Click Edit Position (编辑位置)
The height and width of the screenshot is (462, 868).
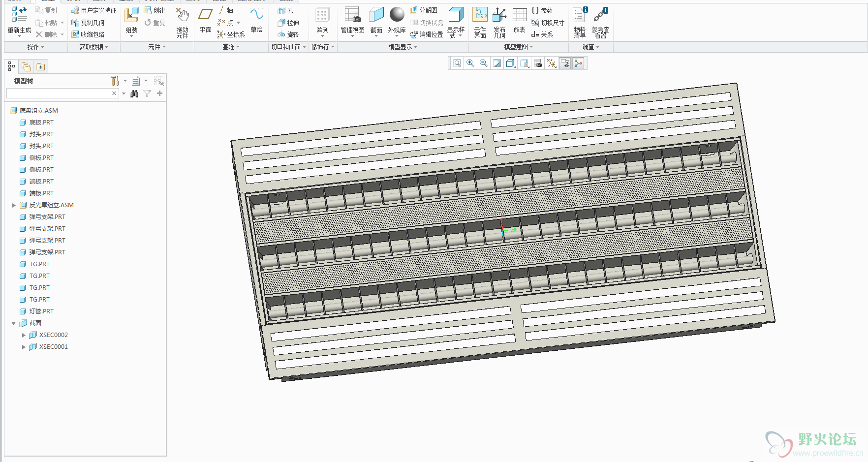(427, 34)
